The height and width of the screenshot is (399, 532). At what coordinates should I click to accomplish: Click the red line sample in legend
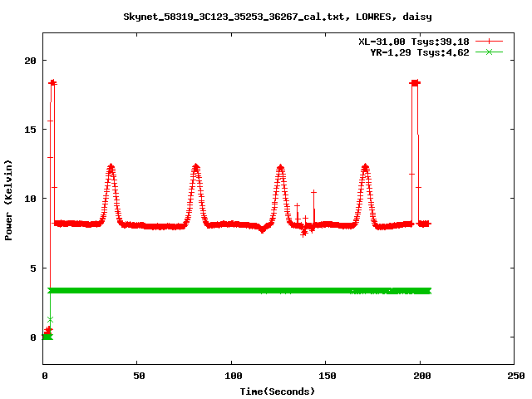[x=489, y=42]
